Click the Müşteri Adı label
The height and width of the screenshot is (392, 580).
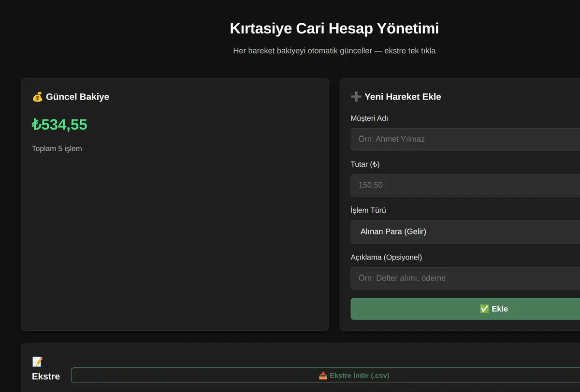click(x=369, y=118)
